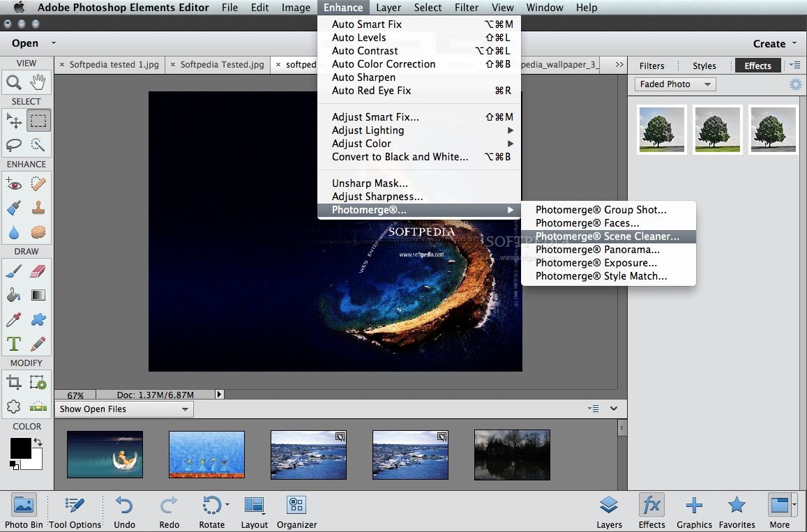
Task: Select the dark lake trees thumbnail in bin
Action: pyautogui.click(x=512, y=455)
